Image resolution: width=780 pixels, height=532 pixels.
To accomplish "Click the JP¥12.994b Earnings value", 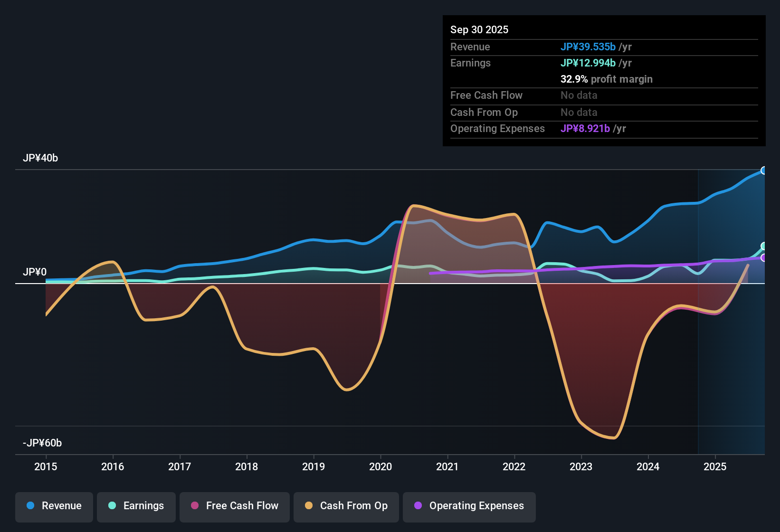I will click(588, 63).
